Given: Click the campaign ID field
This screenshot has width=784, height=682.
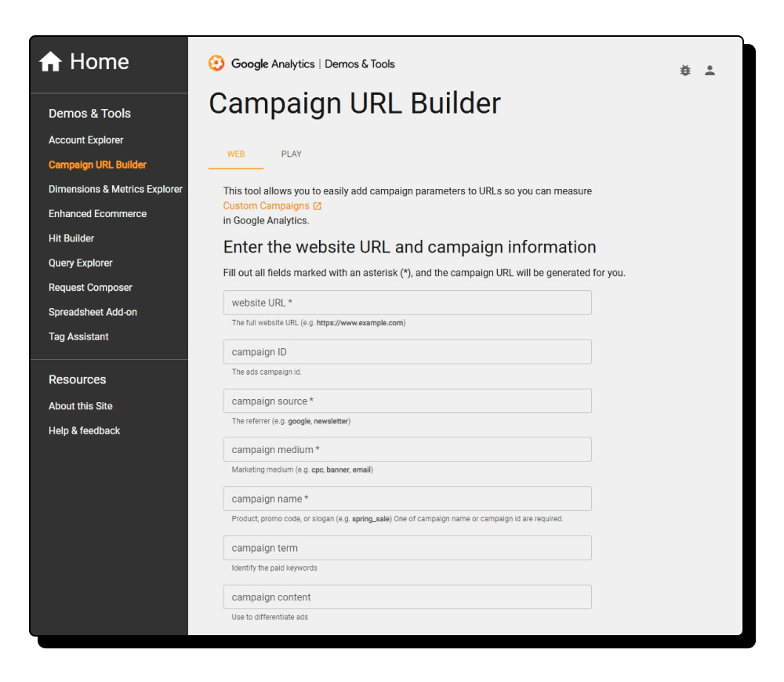Looking at the screenshot, I should [x=408, y=351].
